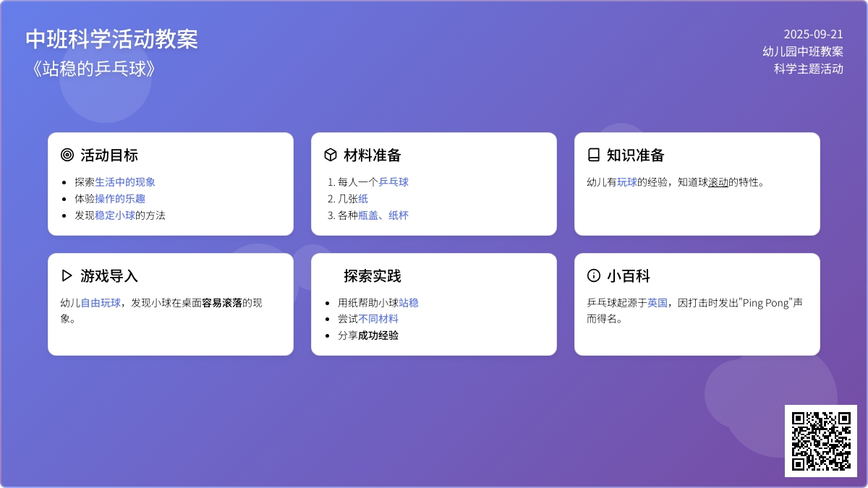The height and width of the screenshot is (488, 868).
Task: Click the QR code image
Action: pyautogui.click(x=820, y=440)
